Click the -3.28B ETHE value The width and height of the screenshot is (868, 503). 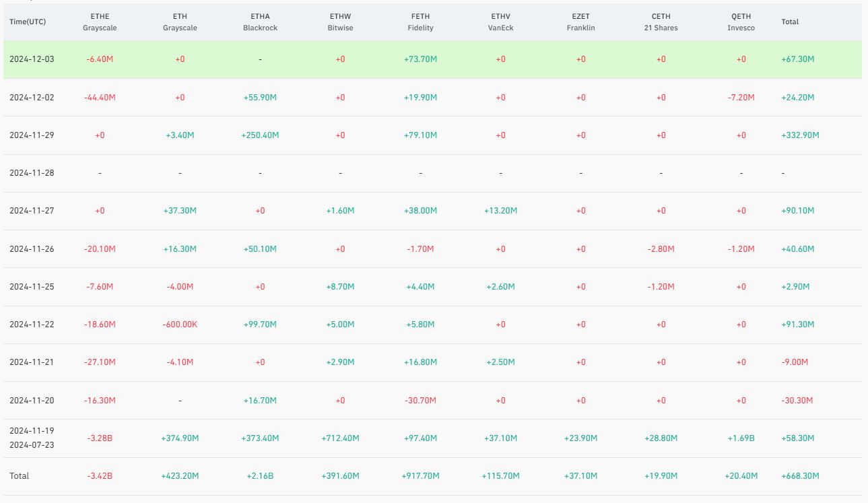click(100, 438)
